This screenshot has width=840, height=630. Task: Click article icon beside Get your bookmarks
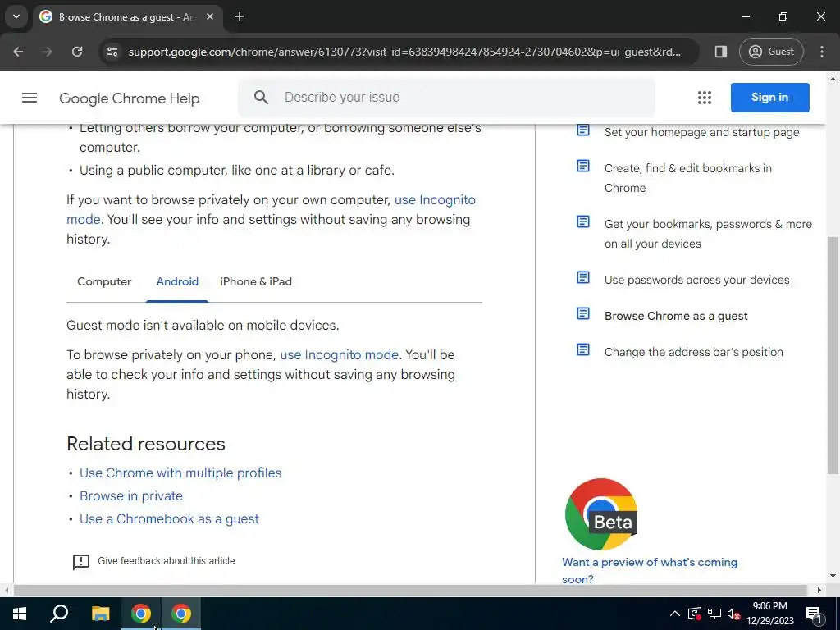pyautogui.click(x=583, y=221)
